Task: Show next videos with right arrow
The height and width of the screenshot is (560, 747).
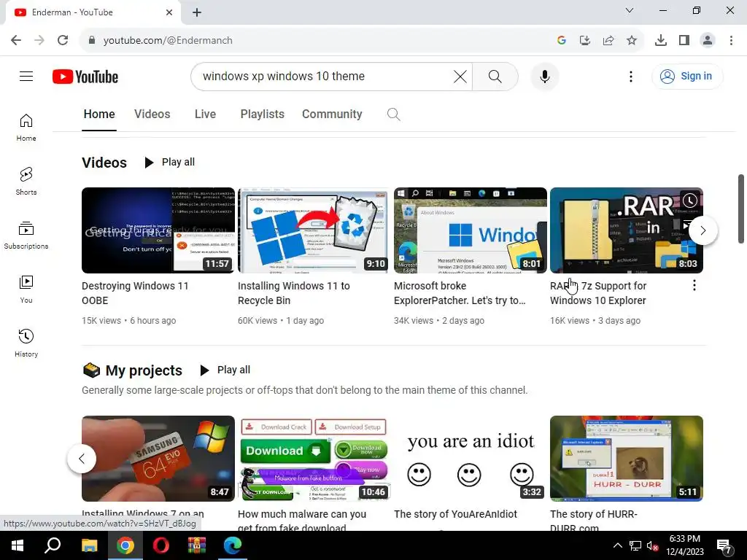Action: pyautogui.click(x=703, y=230)
